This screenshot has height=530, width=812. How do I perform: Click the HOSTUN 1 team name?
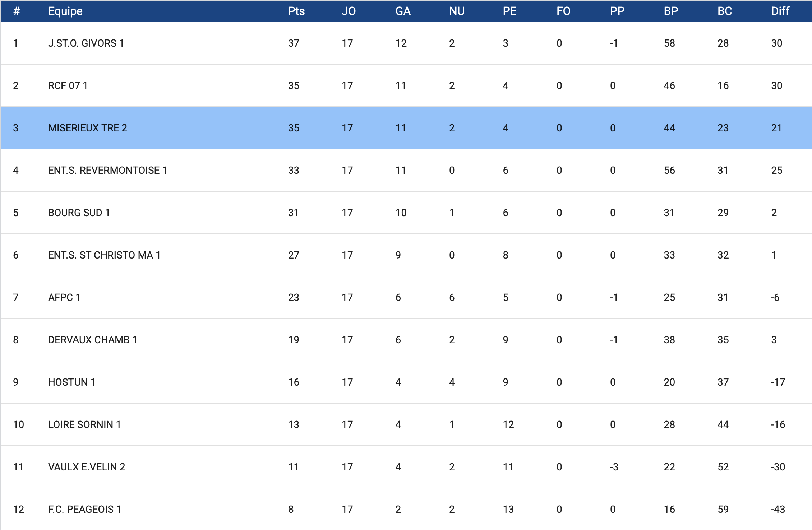71,382
